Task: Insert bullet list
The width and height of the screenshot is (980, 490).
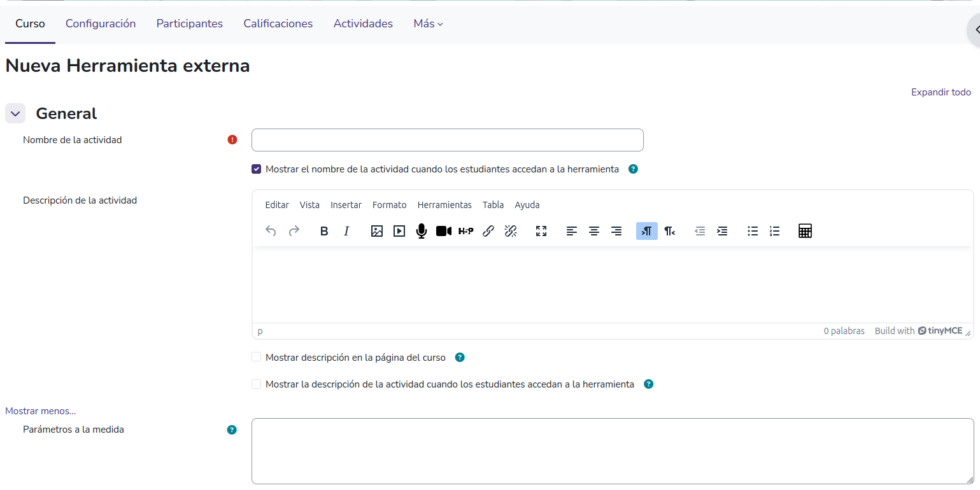Action: [x=753, y=231]
